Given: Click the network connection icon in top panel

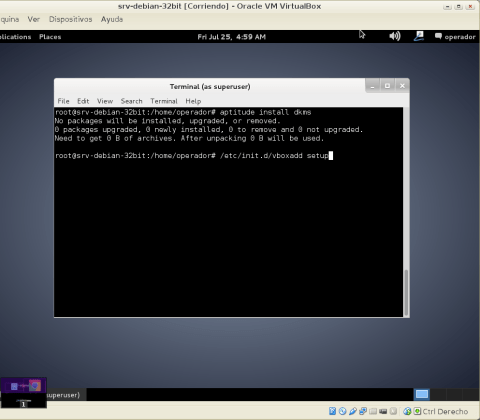Looking at the screenshot, I should pos(419,36).
